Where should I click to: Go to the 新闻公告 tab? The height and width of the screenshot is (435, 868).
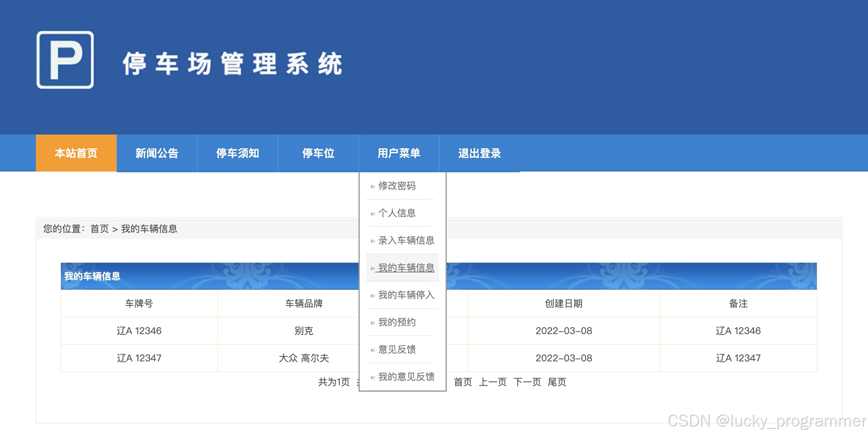[157, 153]
